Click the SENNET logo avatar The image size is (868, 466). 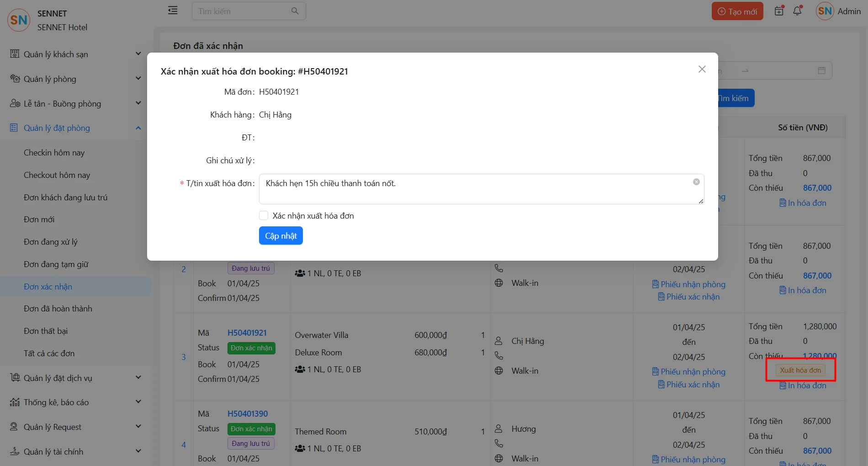(x=19, y=20)
